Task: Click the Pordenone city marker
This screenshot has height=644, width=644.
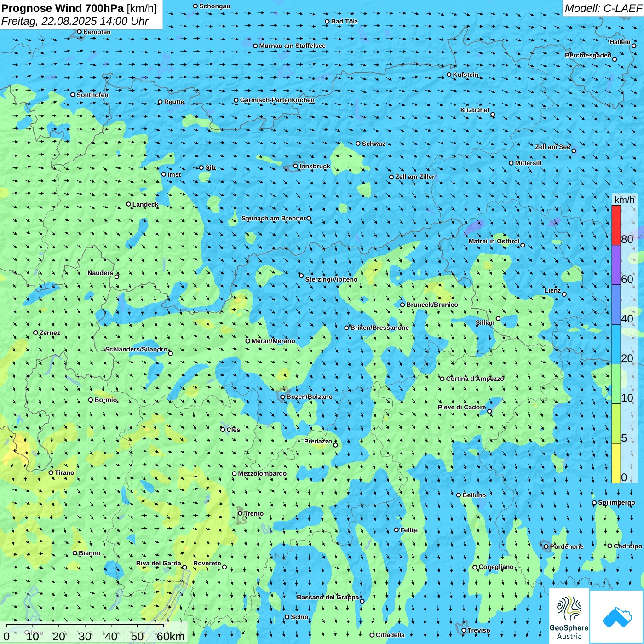Action: tap(546, 546)
